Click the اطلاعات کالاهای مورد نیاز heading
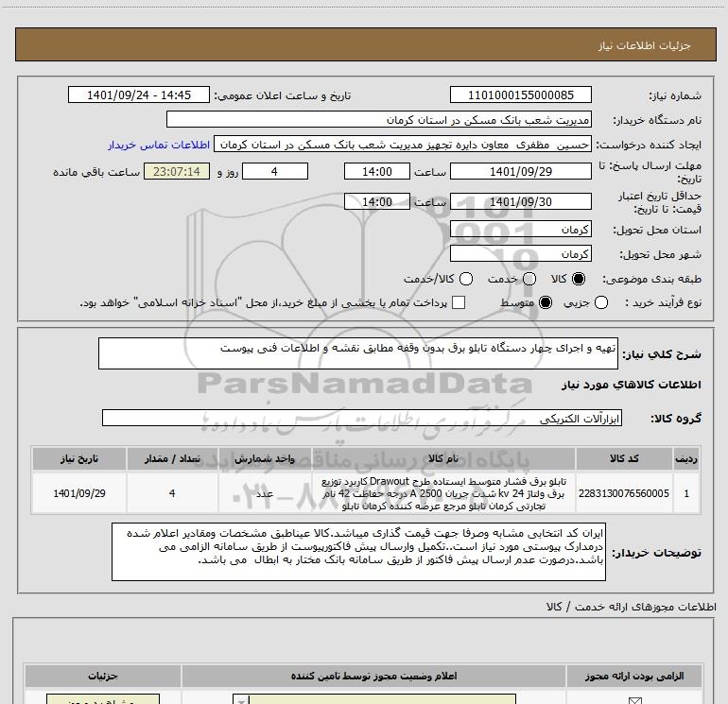 tap(632, 385)
